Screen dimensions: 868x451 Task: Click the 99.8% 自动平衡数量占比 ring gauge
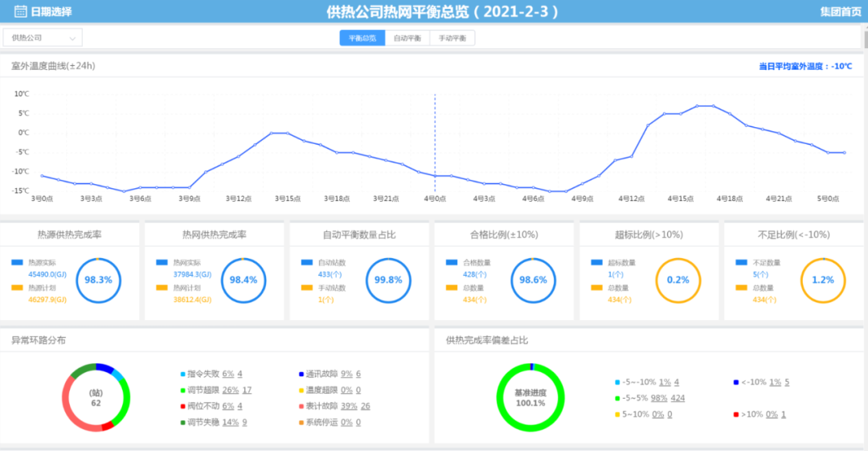point(388,280)
